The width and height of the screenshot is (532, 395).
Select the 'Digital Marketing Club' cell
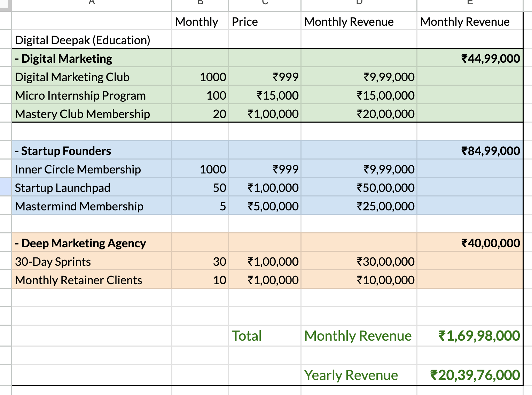click(92, 77)
